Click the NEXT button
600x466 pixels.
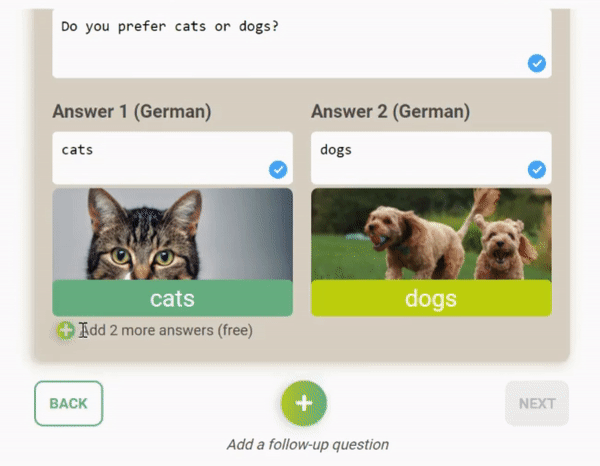[x=537, y=403]
